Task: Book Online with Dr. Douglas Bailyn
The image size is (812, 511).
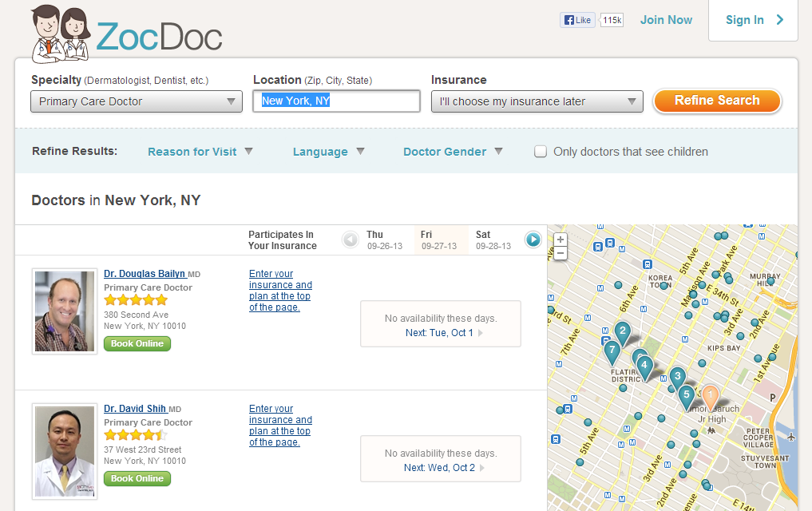Action: pyautogui.click(x=137, y=344)
